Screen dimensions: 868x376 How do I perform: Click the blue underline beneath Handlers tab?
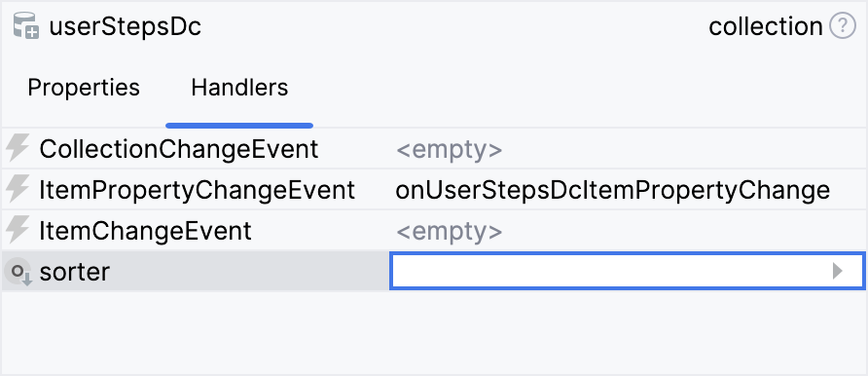click(239, 126)
